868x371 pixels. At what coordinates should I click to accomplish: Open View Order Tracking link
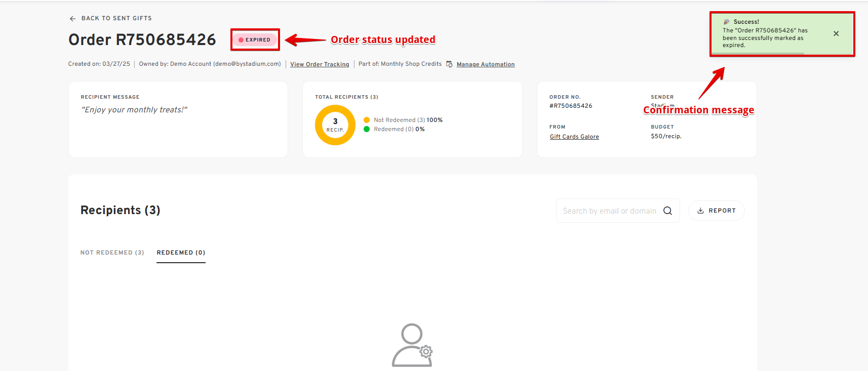click(x=320, y=64)
